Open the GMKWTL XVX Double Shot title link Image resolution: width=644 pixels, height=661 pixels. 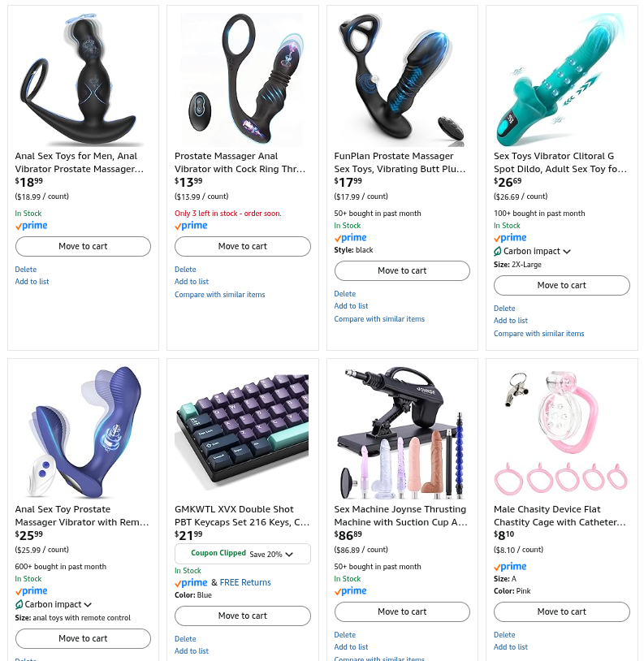[x=242, y=516]
